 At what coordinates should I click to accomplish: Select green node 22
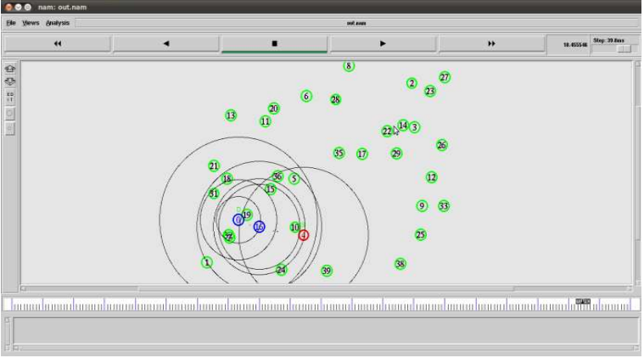click(x=387, y=131)
